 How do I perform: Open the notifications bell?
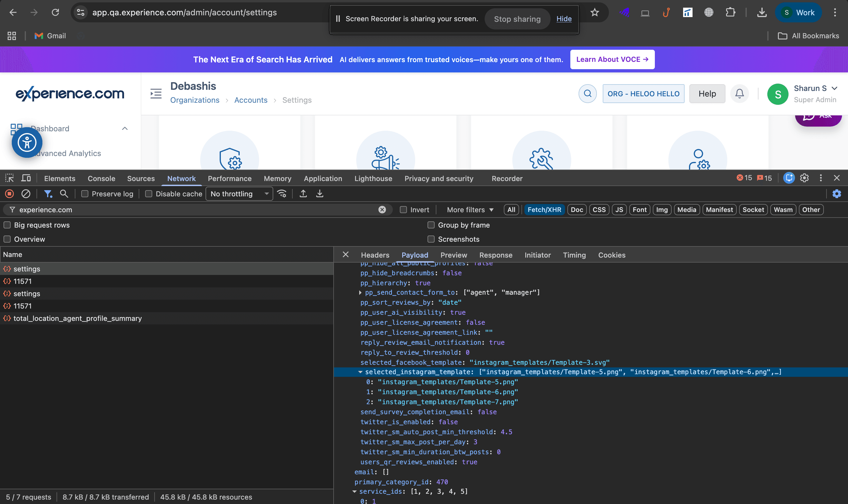point(739,94)
